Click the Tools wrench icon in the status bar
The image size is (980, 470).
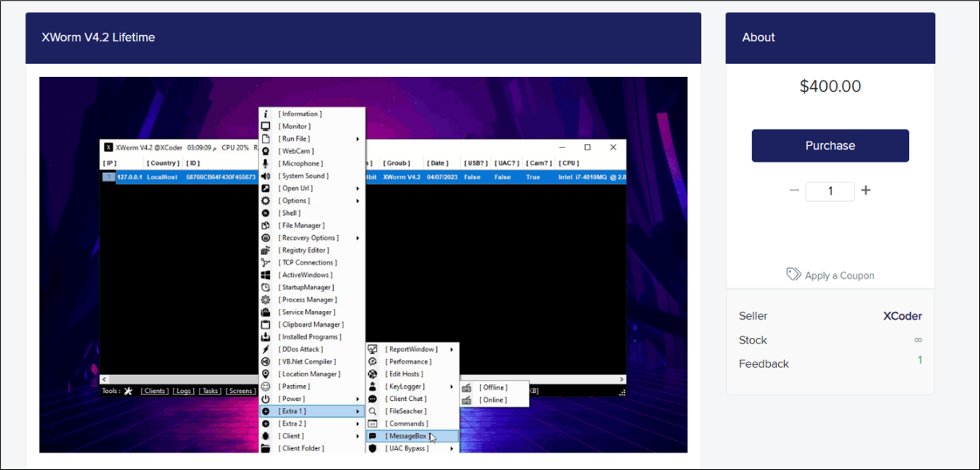[126, 390]
